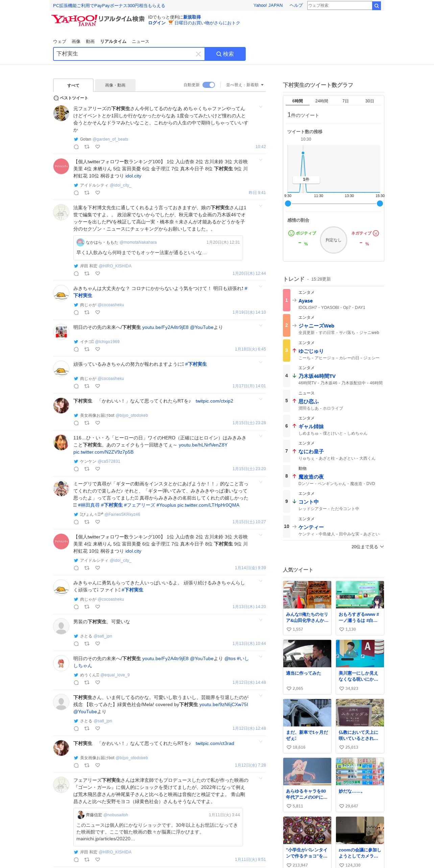Like the めうくん @equal_love_9 tweet
The width and height of the screenshot is (434, 868).
pos(98,682)
